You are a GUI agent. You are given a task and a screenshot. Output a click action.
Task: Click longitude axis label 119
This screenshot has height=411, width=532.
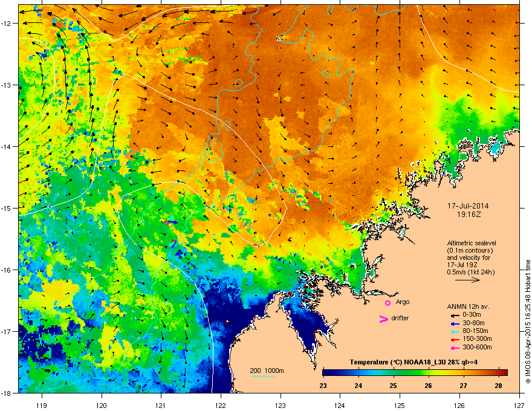pos(42,405)
